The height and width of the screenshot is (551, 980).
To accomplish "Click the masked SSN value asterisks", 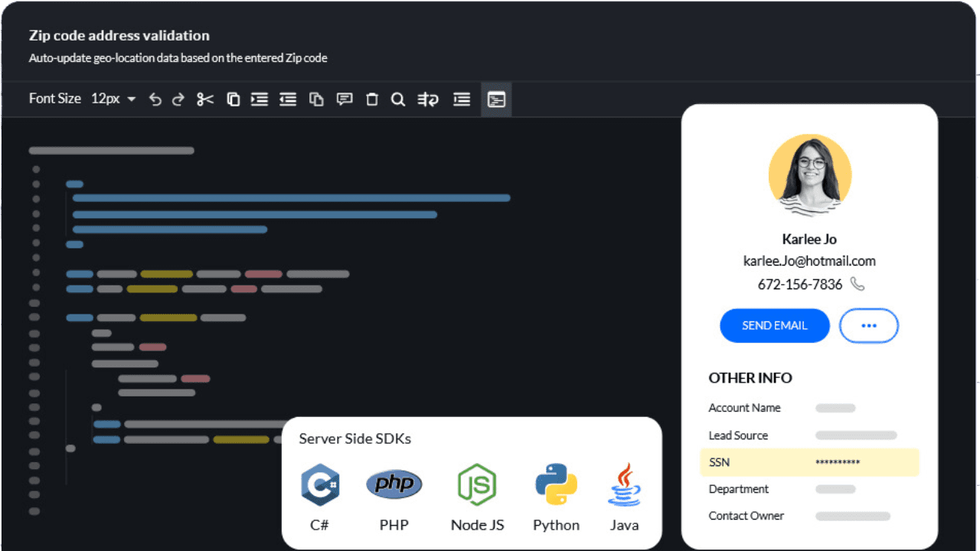I will [x=838, y=463].
